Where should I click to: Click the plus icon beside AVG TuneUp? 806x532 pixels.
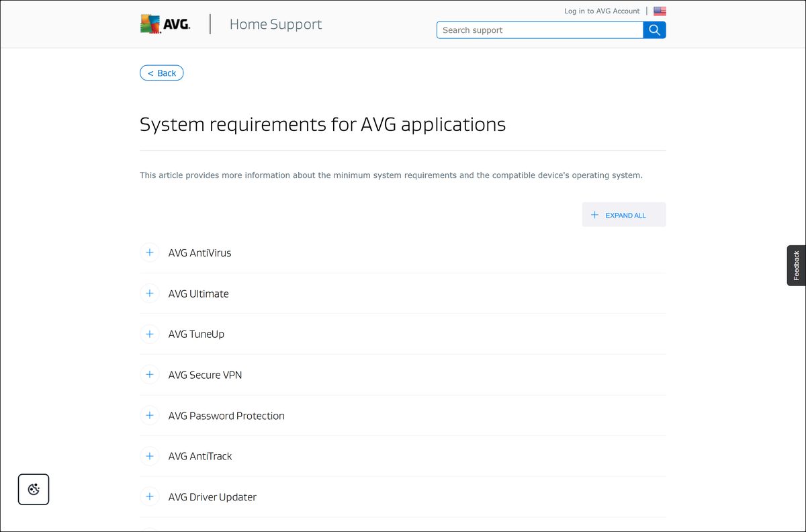coord(150,334)
